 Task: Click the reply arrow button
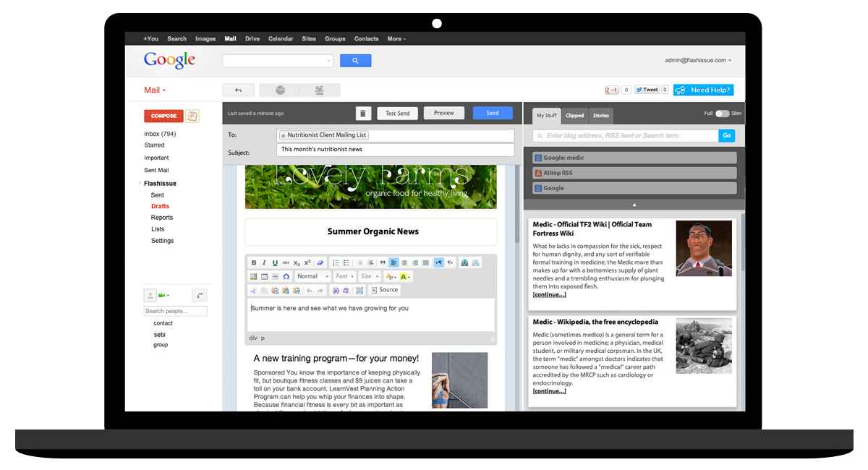point(238,90)
